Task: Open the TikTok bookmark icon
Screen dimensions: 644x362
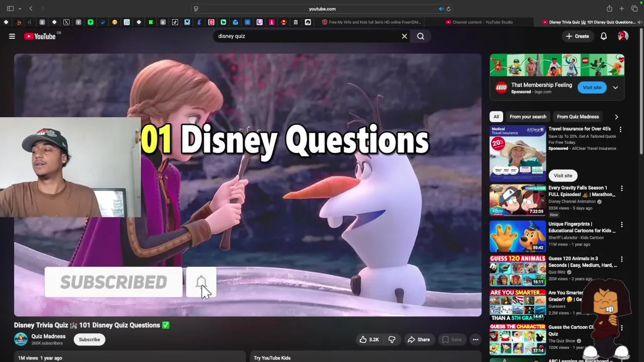Action: [175, 22]
